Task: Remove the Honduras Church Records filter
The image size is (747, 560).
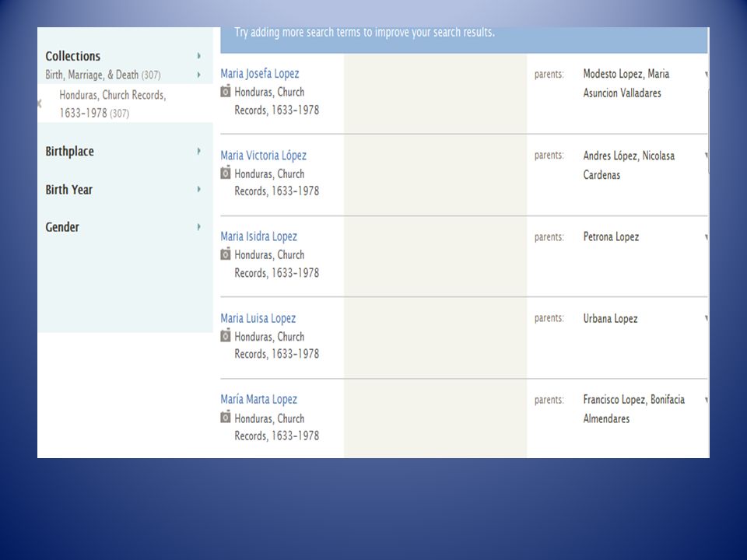Action: [x=40, y=103]
